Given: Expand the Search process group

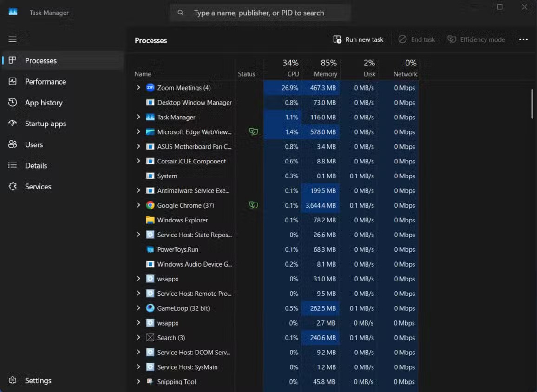Looking at the screenshot, I should (x=138, y=338).
